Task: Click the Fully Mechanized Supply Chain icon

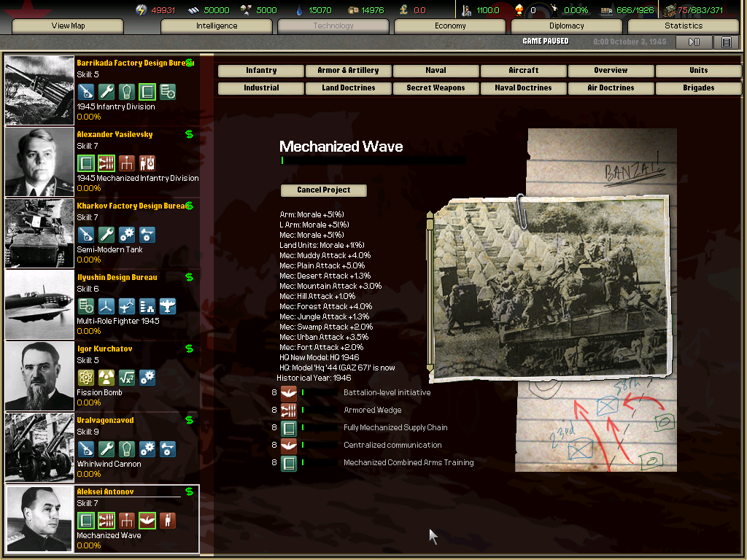Action: 289,428
